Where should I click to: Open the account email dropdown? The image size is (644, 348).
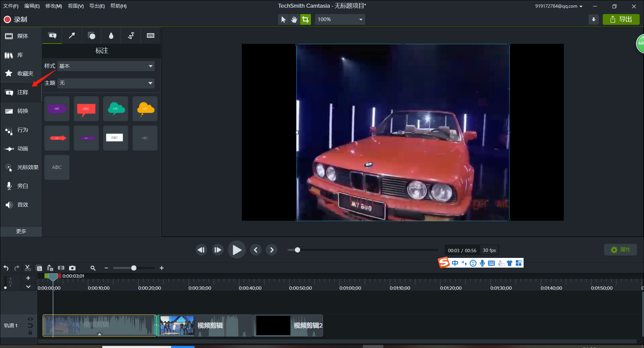coord(559,6)
